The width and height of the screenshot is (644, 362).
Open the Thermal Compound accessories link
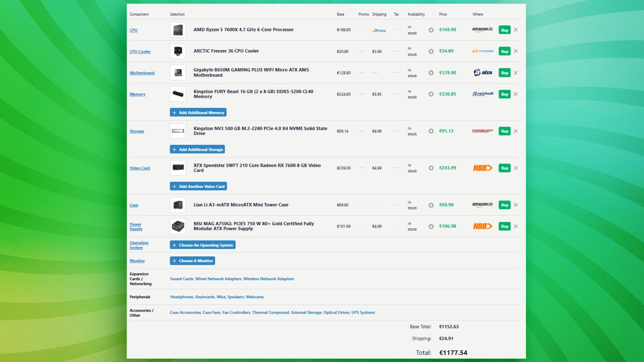[x=271, y=312]
